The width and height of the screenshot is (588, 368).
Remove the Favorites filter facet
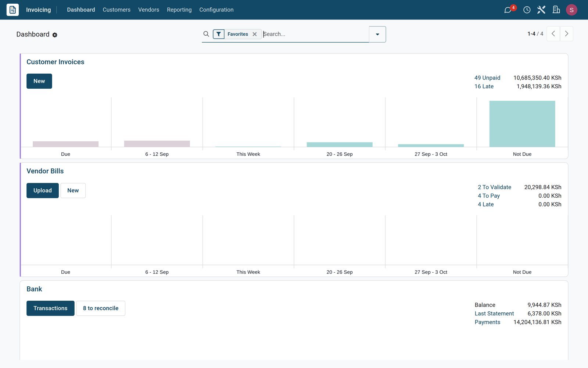pyautogui.click(x=255, y=34)
